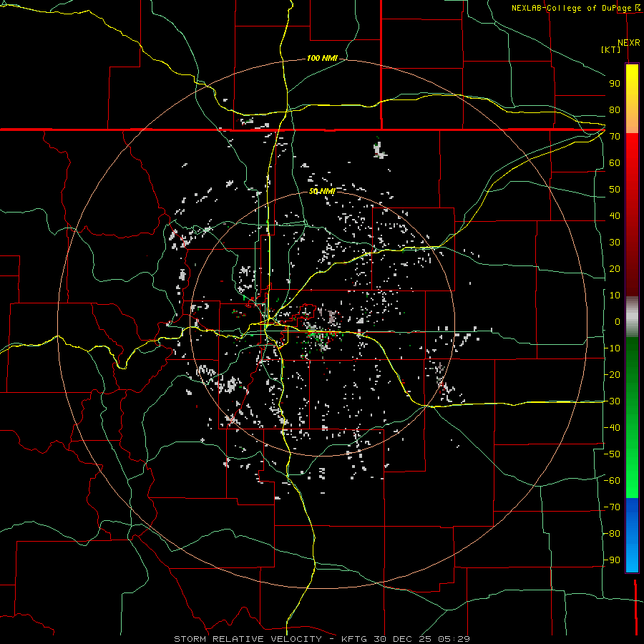Click the 100 NMI range ring label
This screenshot has height=644, width=644.
(x=322, y=59)
